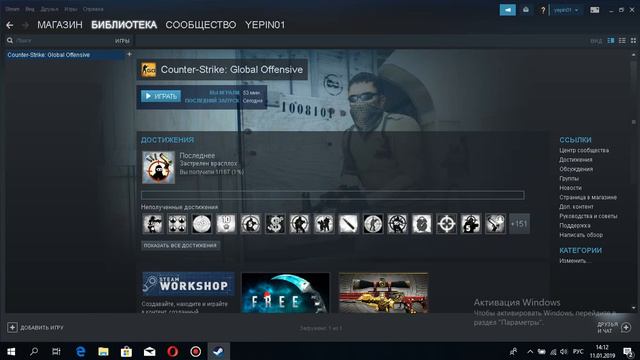Select the plain crosshair achievement icon

[x=446, y=224]
